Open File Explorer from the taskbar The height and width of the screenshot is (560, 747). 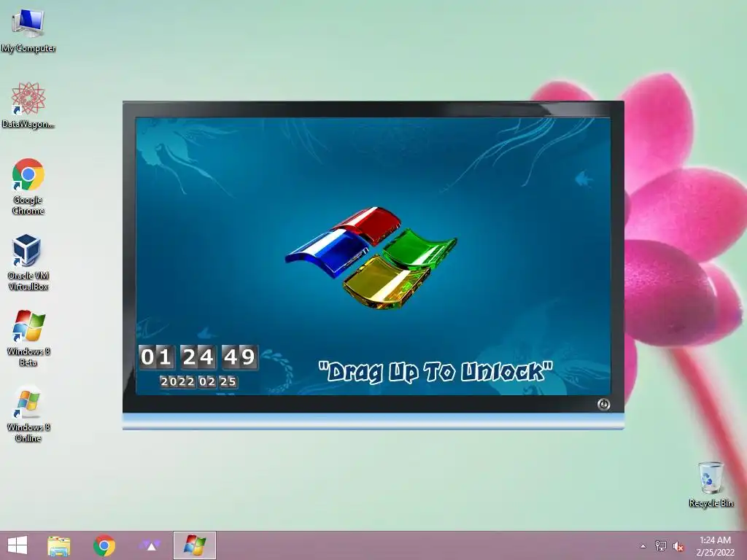click(x=59, y=545)
